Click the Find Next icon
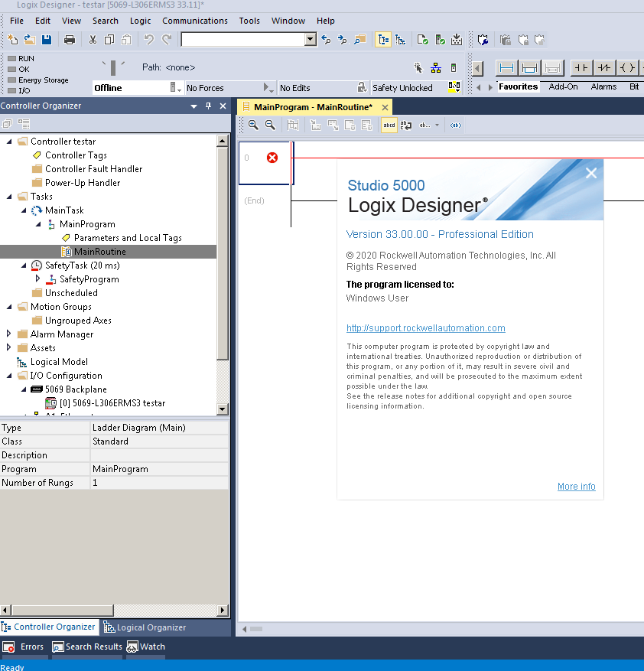 point(343,40)
